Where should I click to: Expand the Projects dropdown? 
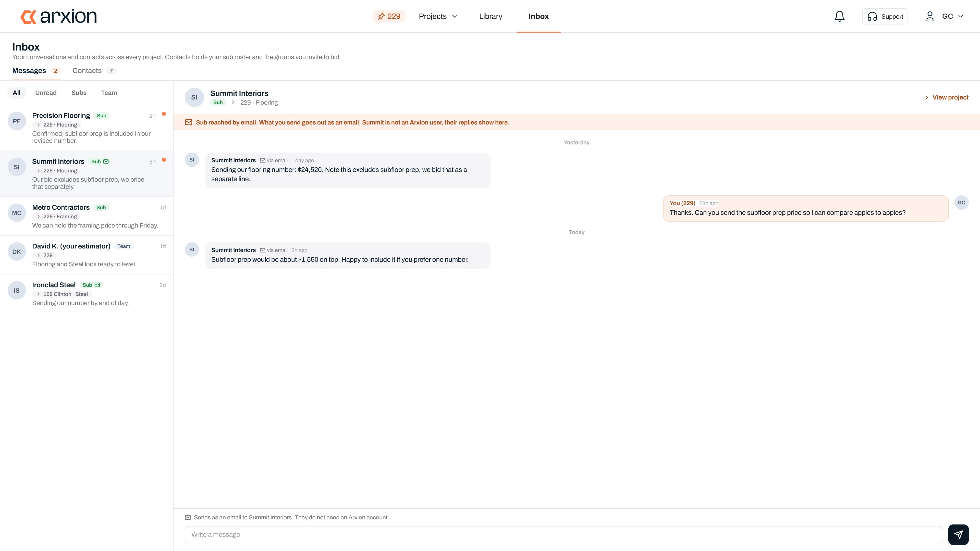tap(438, 16)
